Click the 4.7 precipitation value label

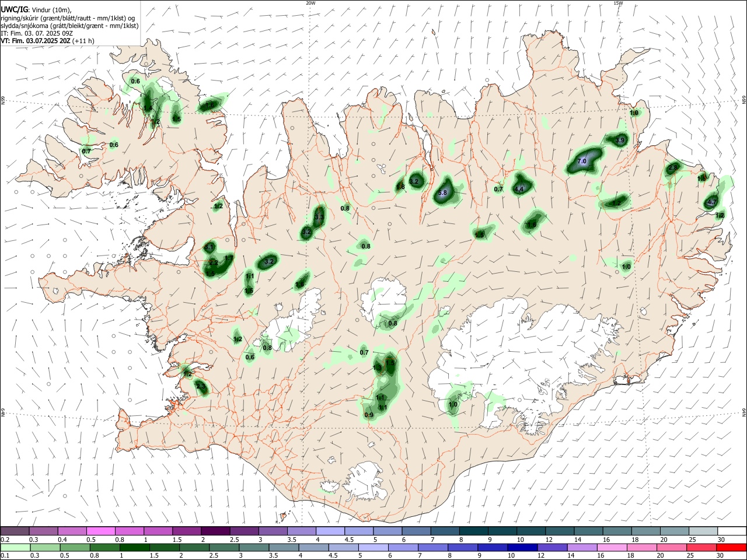(711, 202)
